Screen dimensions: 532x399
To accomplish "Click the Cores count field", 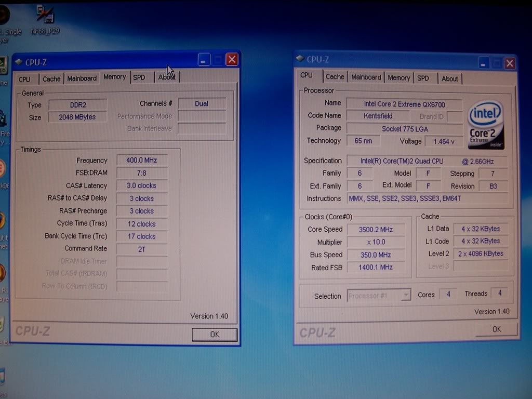I will point(448,294).
